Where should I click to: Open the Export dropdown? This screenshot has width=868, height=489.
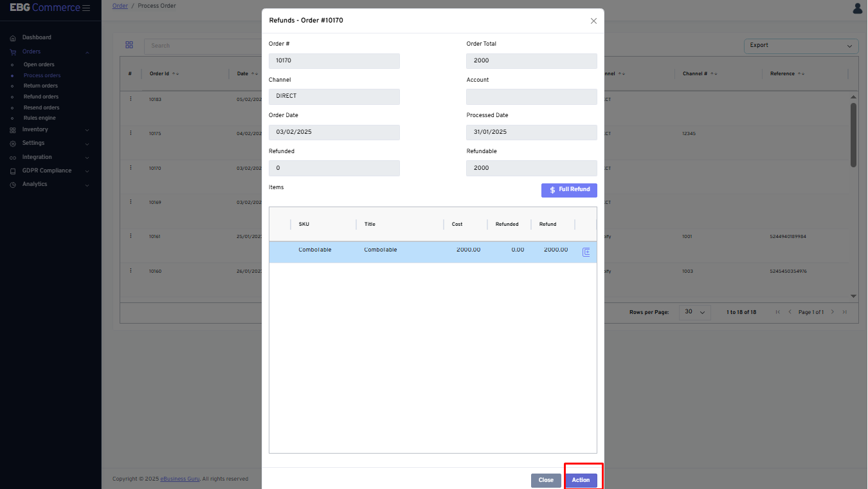[x=800, y=46]
